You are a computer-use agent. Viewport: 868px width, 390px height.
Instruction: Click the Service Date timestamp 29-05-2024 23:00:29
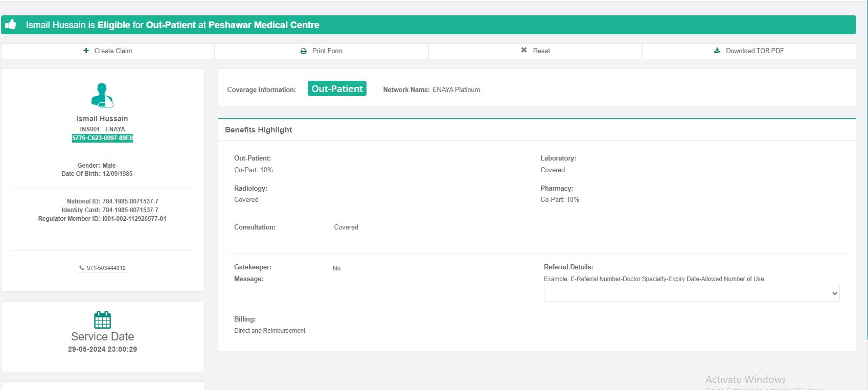point(102,349)
